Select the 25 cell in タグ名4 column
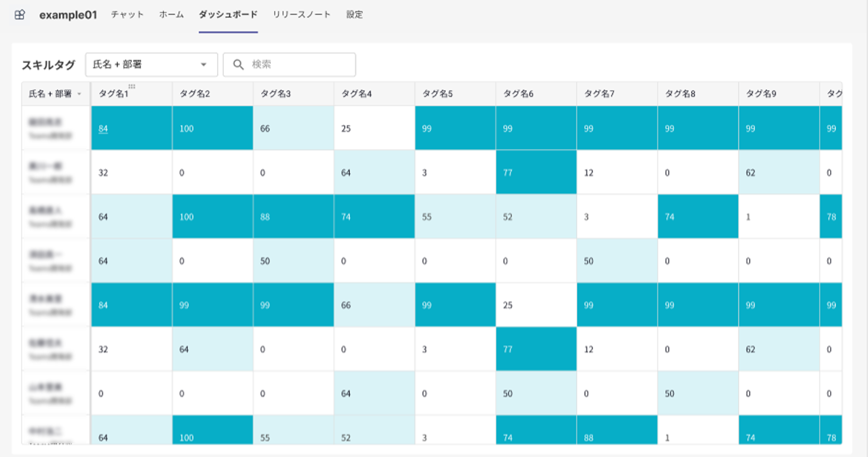 (x=346, y=129)
